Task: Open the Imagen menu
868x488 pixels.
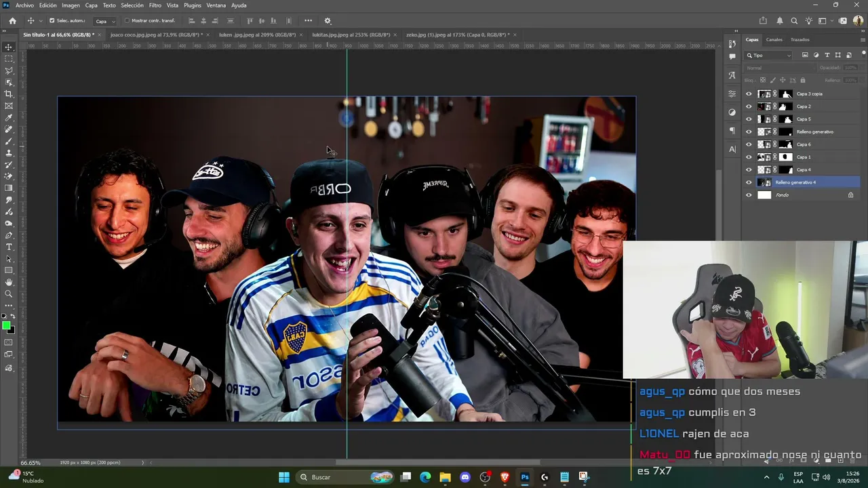Action: pyautogui.click(x=71, y=5)
